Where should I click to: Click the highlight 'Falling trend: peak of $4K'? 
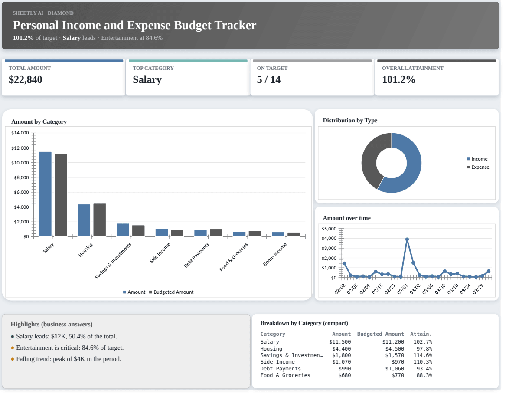(69, 359)
